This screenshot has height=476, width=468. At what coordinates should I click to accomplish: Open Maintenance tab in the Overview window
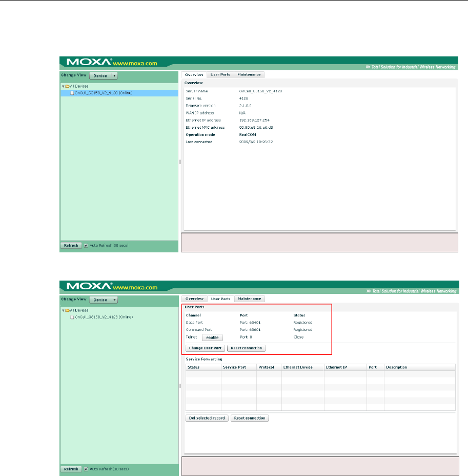pyautogui.click(x=249, y=75)
